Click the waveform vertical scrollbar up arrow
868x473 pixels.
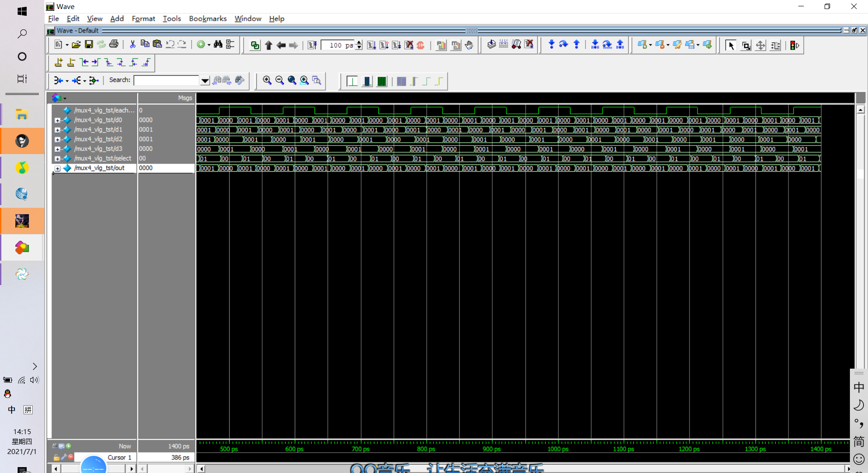click(x=860, y=110)
